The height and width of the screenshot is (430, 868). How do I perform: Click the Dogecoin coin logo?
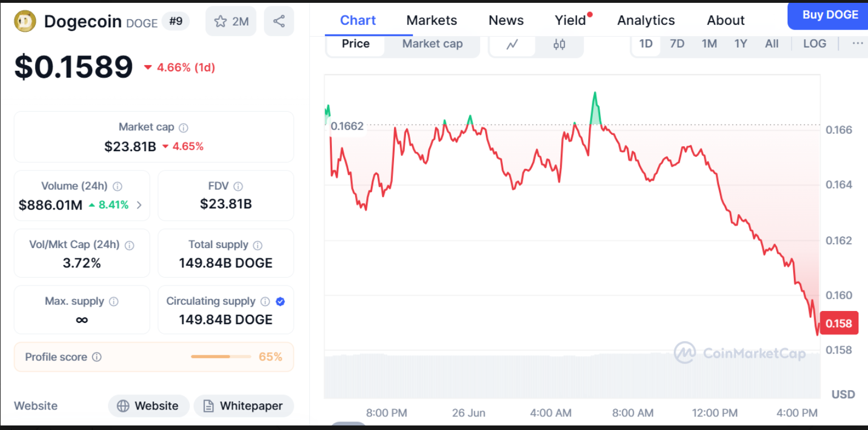tap(25, 22)
